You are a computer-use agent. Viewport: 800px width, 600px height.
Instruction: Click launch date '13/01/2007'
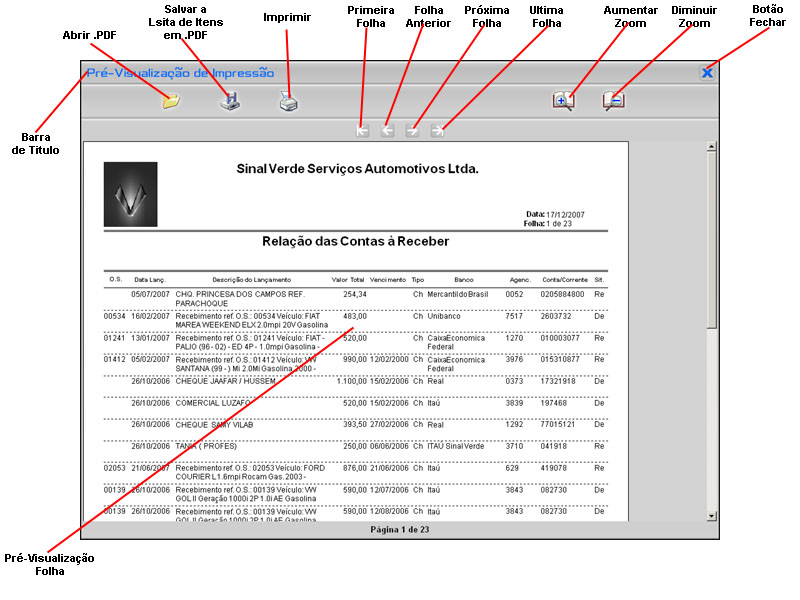pyautogui.click(x=150, y=338)
